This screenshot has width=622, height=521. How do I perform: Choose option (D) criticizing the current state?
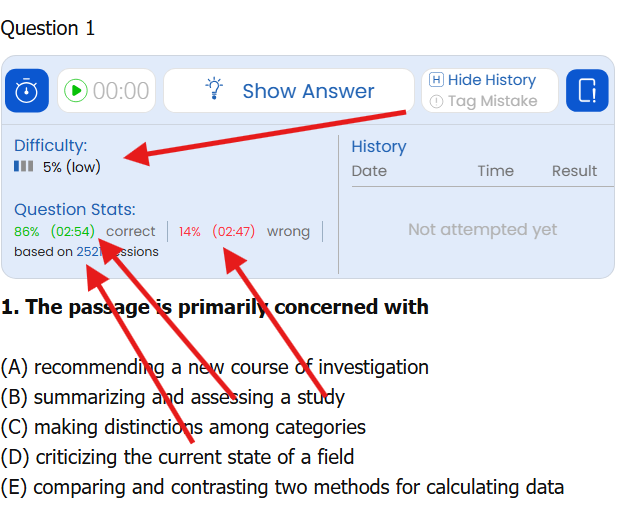178,457
